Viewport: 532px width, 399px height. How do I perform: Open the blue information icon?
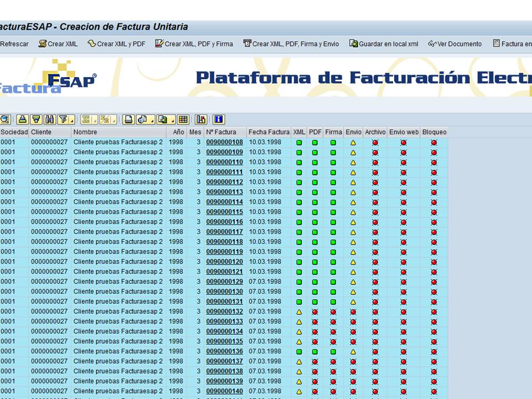(x=218, y=120)
